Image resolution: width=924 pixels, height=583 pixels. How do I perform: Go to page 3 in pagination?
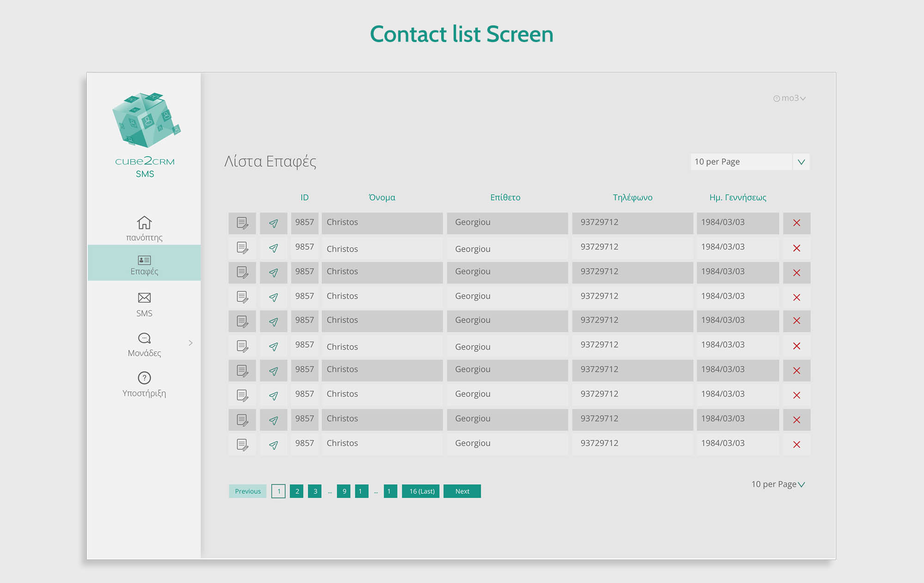[315, 491]
